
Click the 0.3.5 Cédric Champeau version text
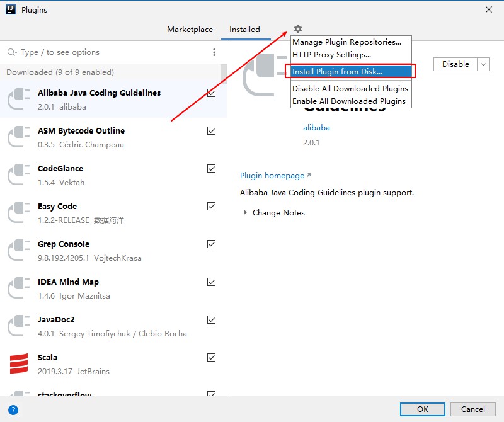click(x=81, y=145)
